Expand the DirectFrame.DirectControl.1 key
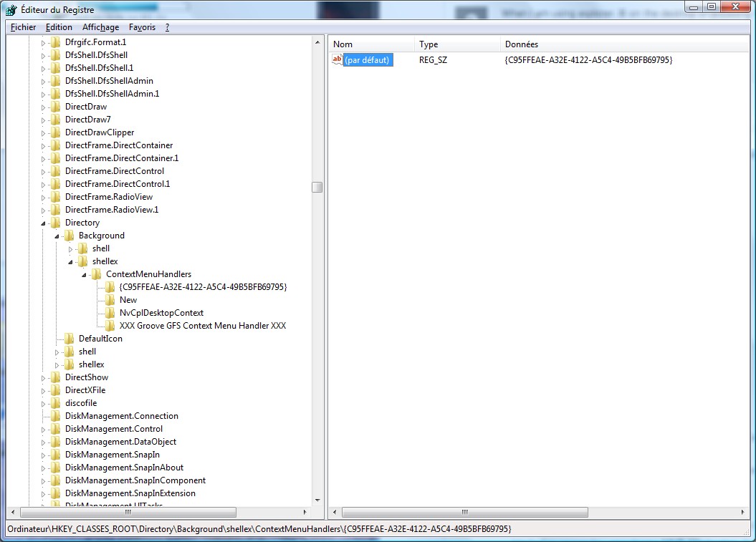This screenshot has width=756, height=542. (44, 185)
